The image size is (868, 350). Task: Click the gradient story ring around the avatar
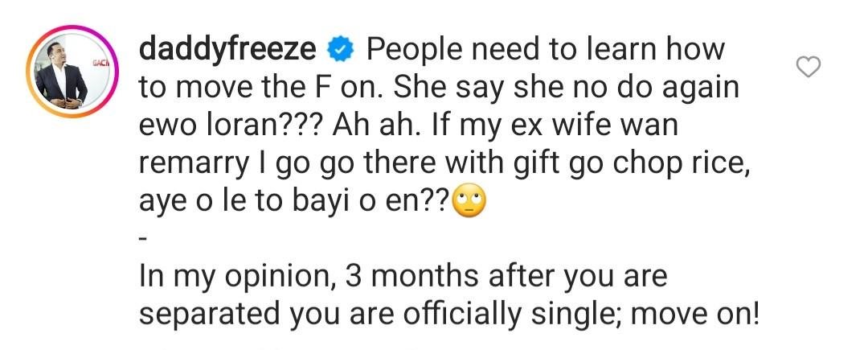click(72, 72)
